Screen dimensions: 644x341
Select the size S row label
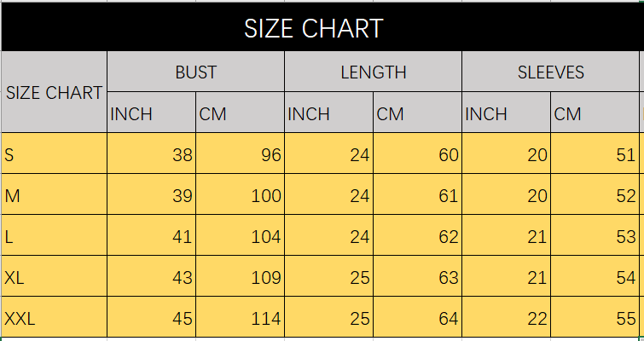pos(54,153)
